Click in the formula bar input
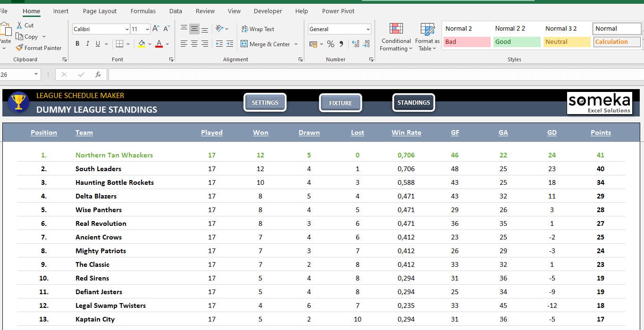The image size is (644, 330). coord(376,74)
